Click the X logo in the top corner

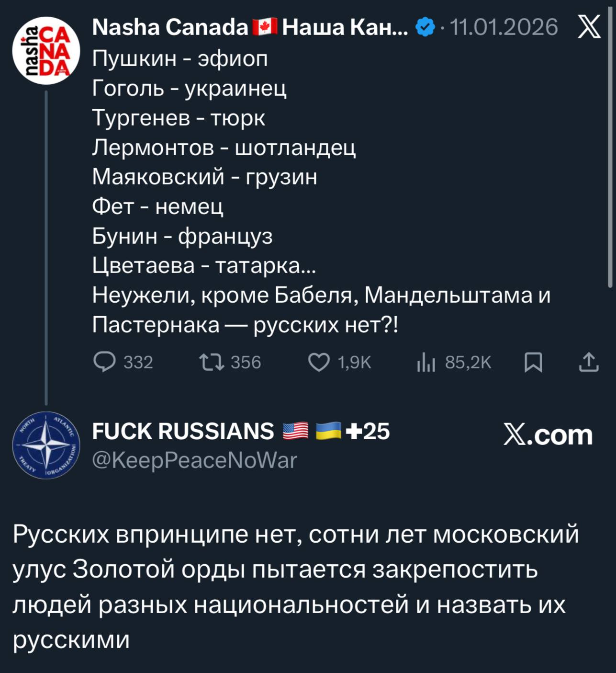coord(589,27)
